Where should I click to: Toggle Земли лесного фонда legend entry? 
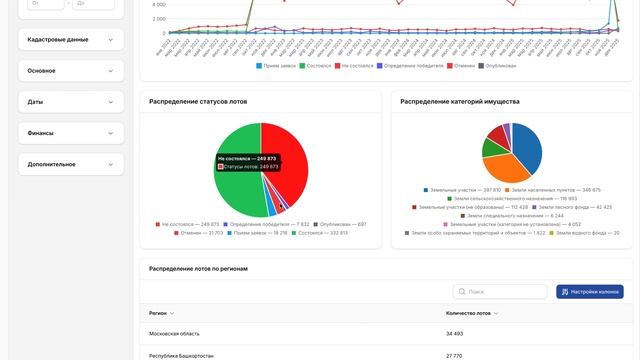[572, 207]
